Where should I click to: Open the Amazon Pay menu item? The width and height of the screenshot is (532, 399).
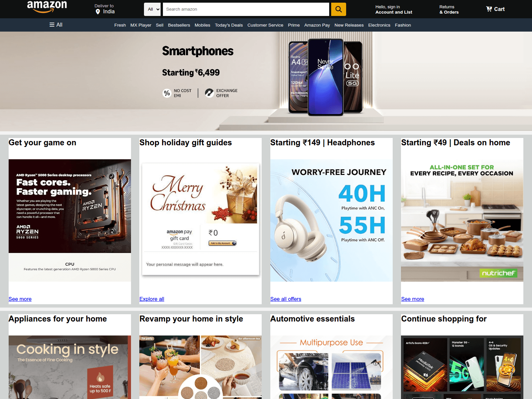click(317, 25)
